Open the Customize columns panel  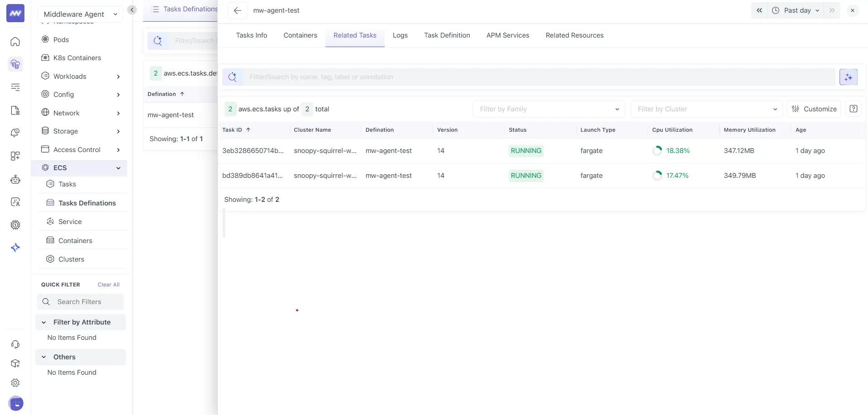pyautogui.click(x=814, y=109)
